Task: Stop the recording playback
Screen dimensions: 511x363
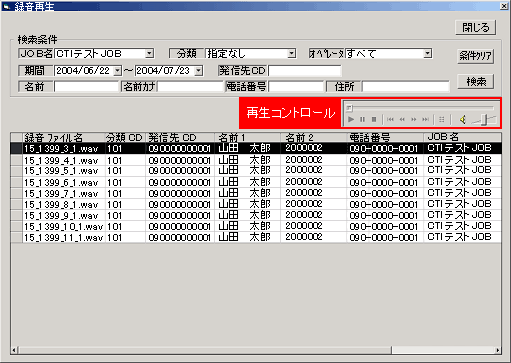Action: click(374, 119)
